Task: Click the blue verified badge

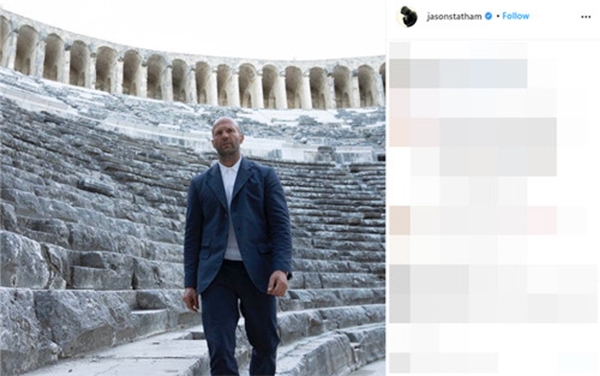Action: point(489,16)
